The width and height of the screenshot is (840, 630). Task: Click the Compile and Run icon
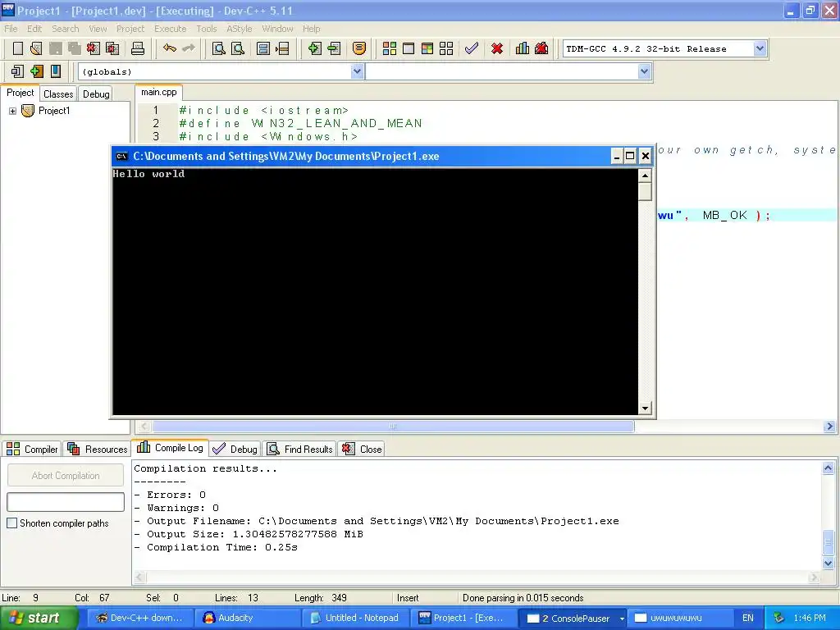tap(427, 48)
